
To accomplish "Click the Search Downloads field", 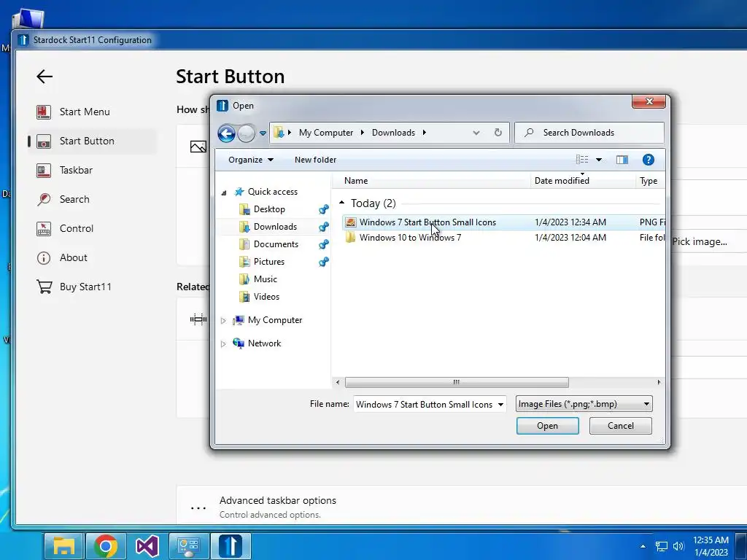I will tap(589, 133).
